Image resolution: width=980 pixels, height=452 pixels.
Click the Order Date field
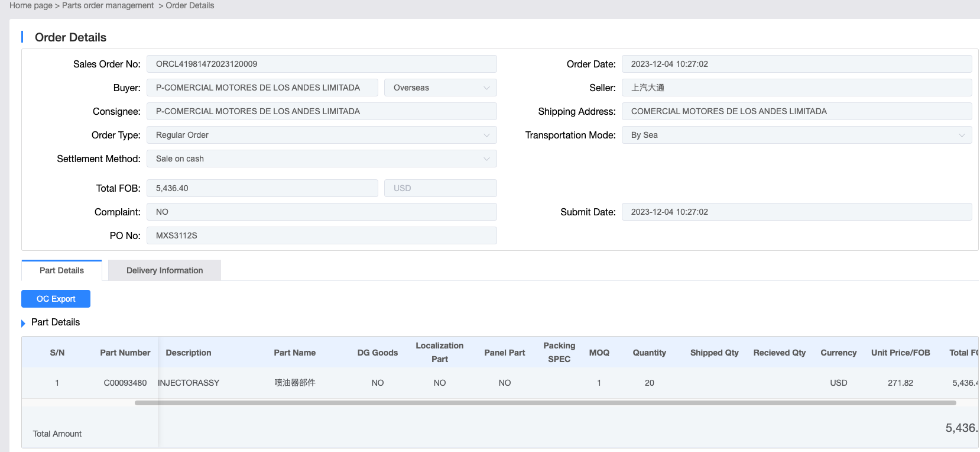[x=796, y=64]
